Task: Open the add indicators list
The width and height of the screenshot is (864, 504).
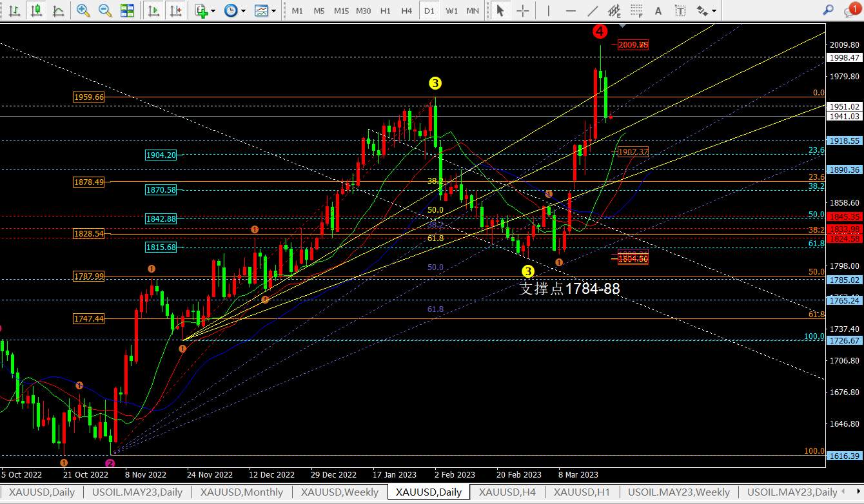Action: coord(201,10)
